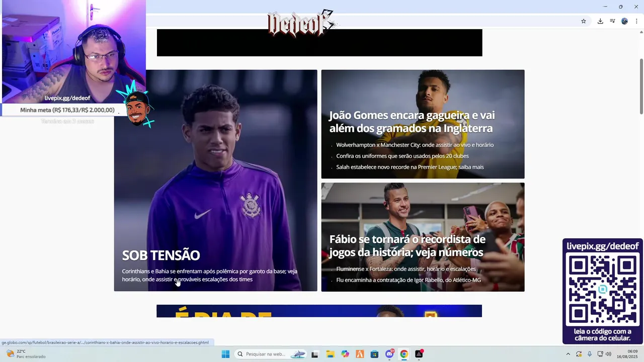Open volume speaker tray icon
644x362 pixels.
[x=609, y=354]
